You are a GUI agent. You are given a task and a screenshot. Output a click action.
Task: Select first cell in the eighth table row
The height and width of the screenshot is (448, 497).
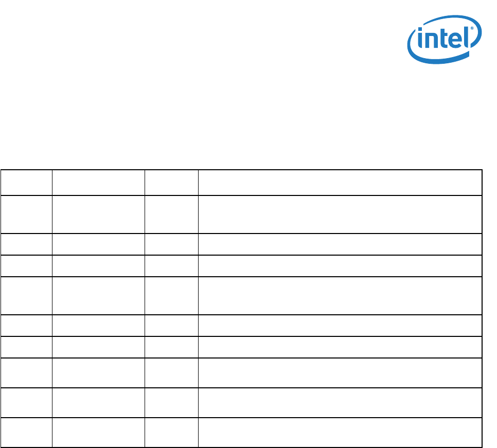[x=26, y=373]
